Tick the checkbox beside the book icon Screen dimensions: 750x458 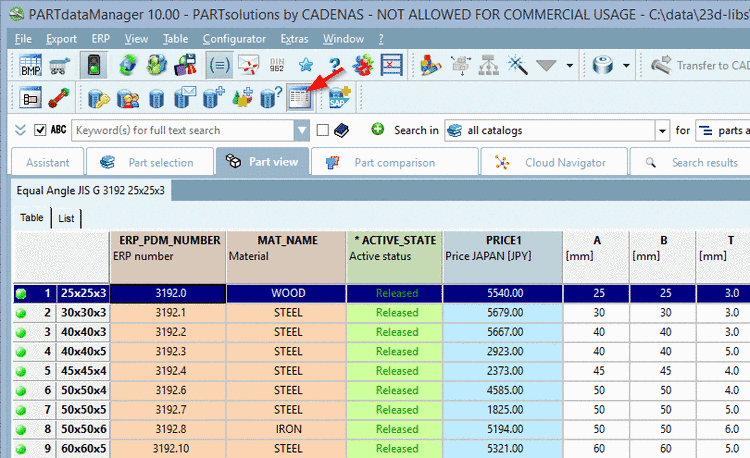[323, 130]
